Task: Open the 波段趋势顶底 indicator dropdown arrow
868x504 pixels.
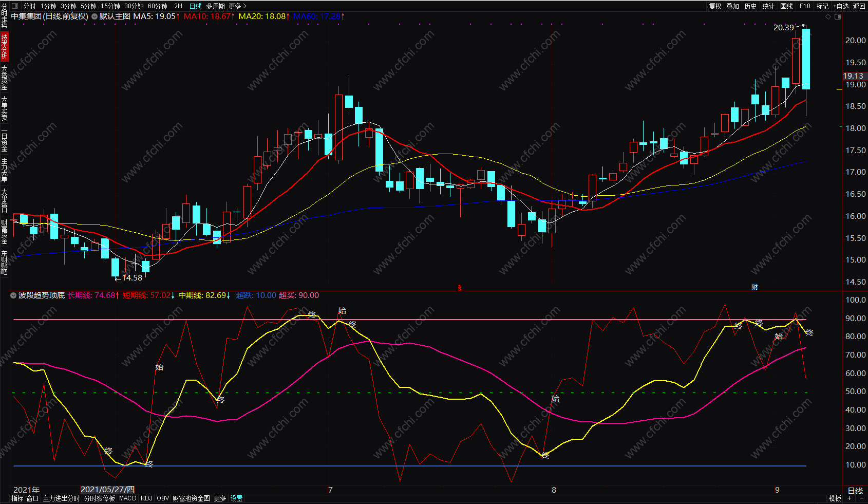Action: point(13,295)
